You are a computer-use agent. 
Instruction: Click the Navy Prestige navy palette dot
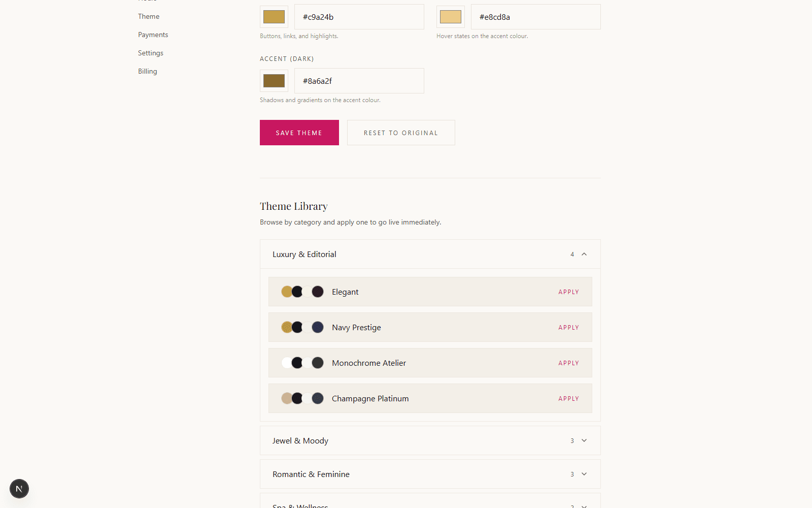[x=318, y=327]
